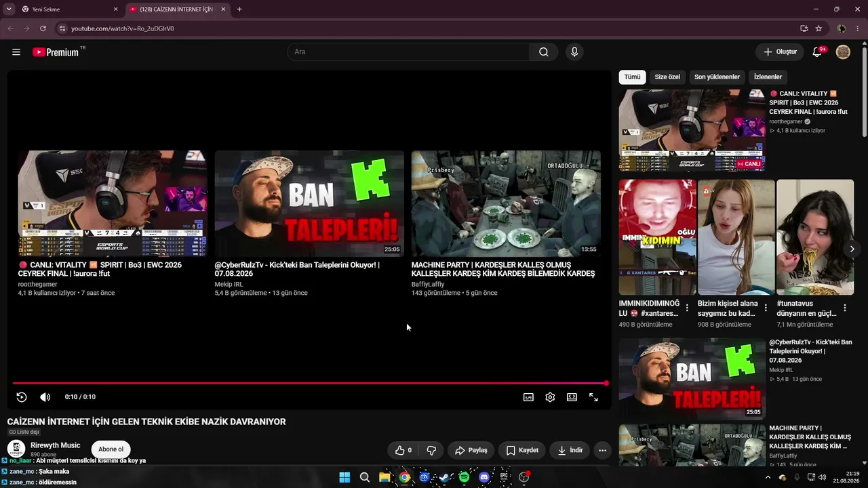Subscribe with the Abone ol button
The height and width of the screenshot is (488, 868).
tap(111, 449)
